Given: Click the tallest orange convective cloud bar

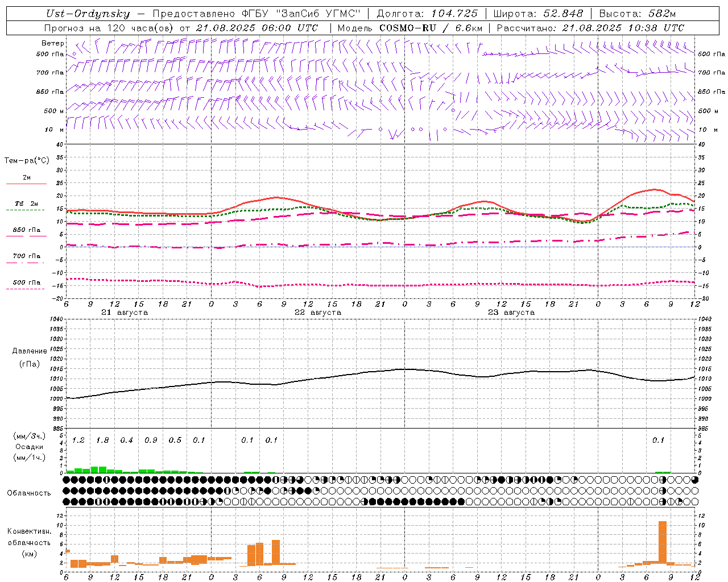Looking at the screenshot, I should coord(663,541).
